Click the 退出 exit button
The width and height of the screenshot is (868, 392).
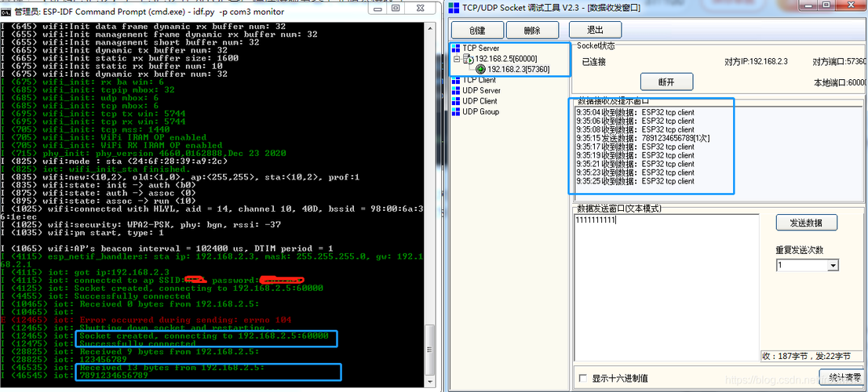click(595, 31)
